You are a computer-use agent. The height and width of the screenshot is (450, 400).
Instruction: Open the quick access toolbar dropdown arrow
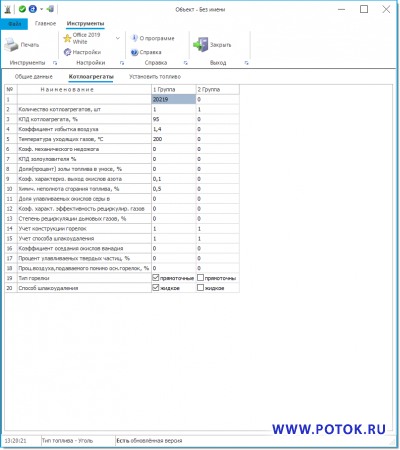coord(42,9)
